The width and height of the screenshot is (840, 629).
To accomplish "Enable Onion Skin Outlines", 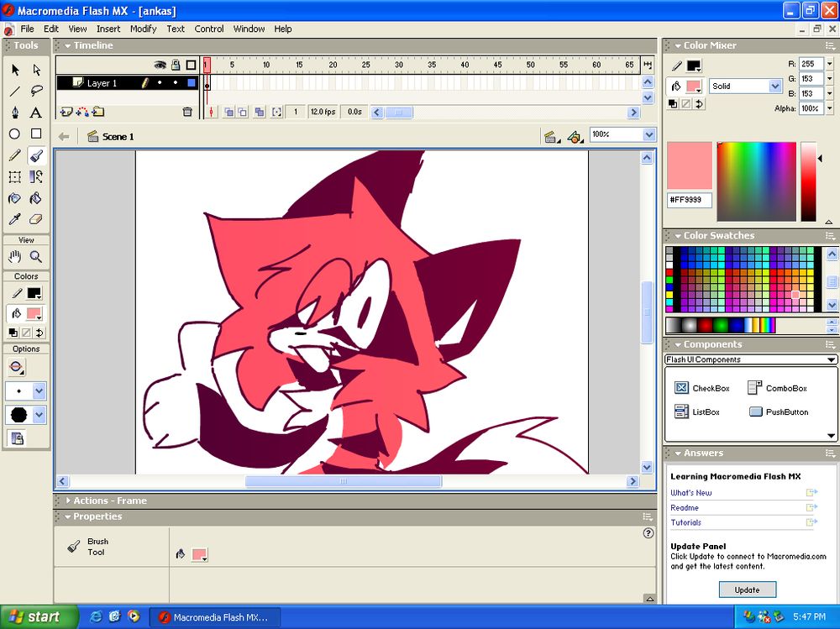I will coord(244,112).
